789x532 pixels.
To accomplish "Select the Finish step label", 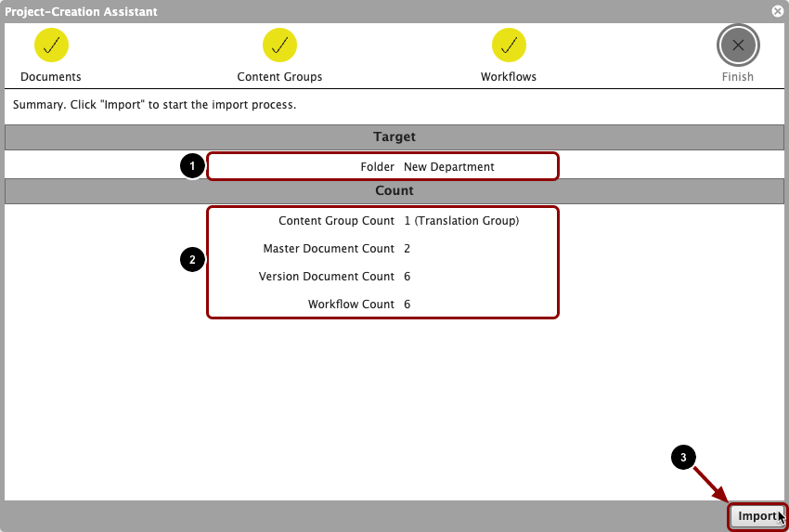I will (738, 76).
